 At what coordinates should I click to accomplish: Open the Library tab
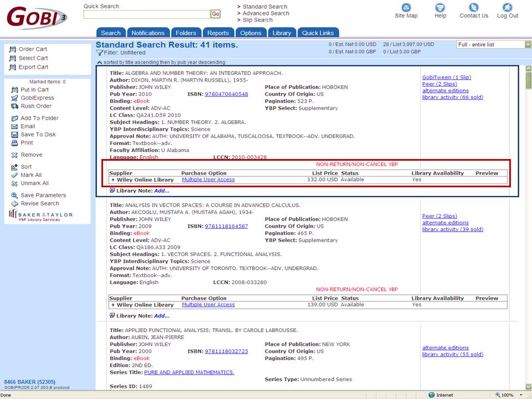pyautogui.click(x=282, y=33)
